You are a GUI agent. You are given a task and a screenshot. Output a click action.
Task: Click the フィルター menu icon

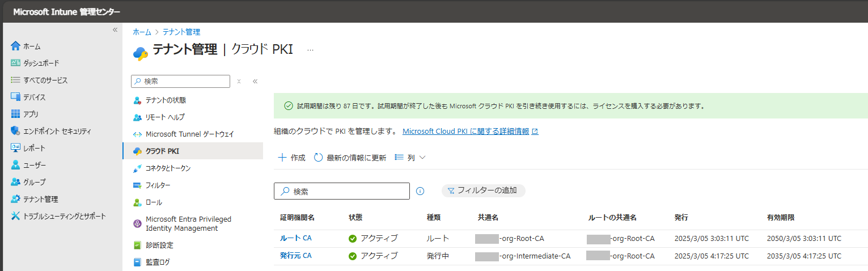(x=137, y=185)
